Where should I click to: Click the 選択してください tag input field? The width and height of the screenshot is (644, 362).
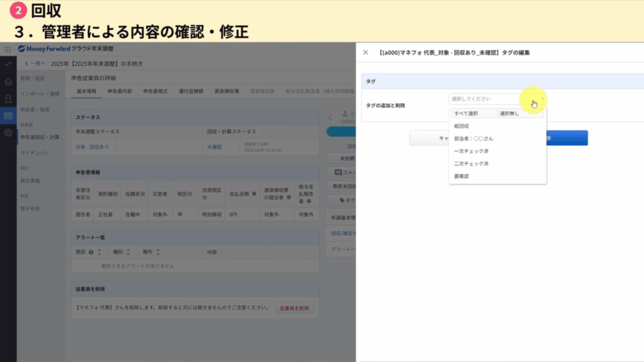pos(484,99)
